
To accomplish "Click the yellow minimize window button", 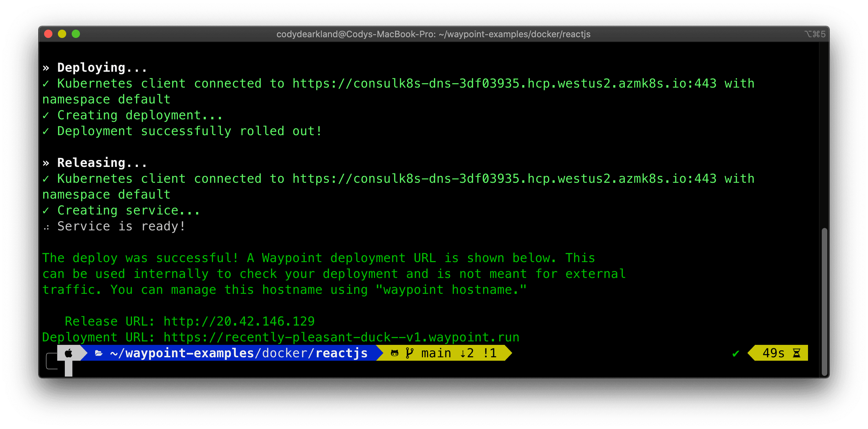I will click(x=62, y=34).
